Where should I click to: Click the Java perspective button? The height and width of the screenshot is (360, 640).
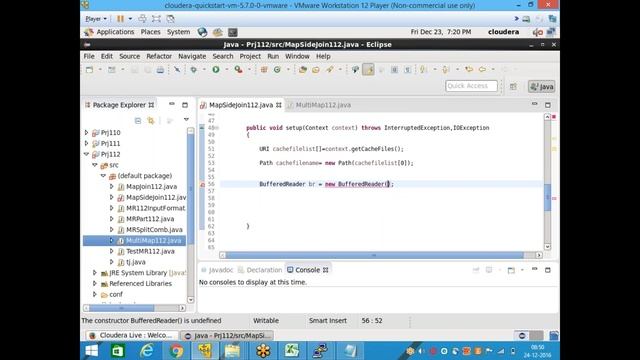(542, 87)
